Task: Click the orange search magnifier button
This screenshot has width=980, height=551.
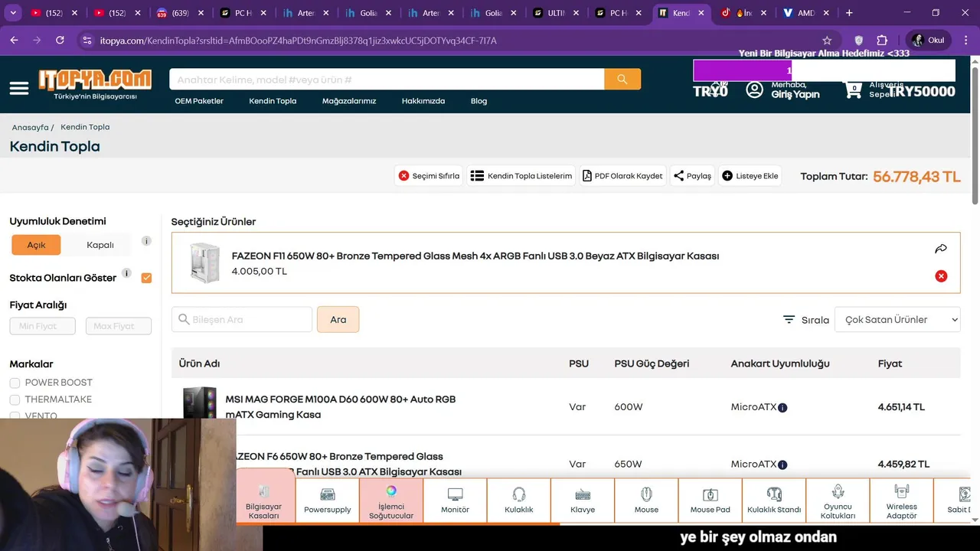Action: 622,79
